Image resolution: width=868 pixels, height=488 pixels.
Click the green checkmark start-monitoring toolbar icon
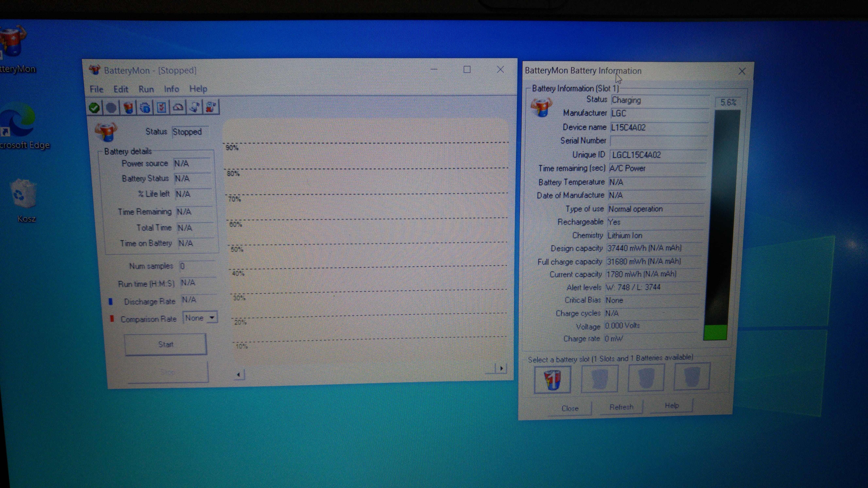click(x=94, y=108)
